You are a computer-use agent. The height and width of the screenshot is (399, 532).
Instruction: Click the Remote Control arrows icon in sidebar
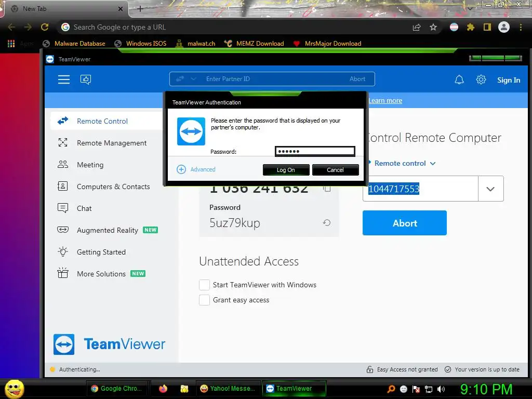point(63,121)
